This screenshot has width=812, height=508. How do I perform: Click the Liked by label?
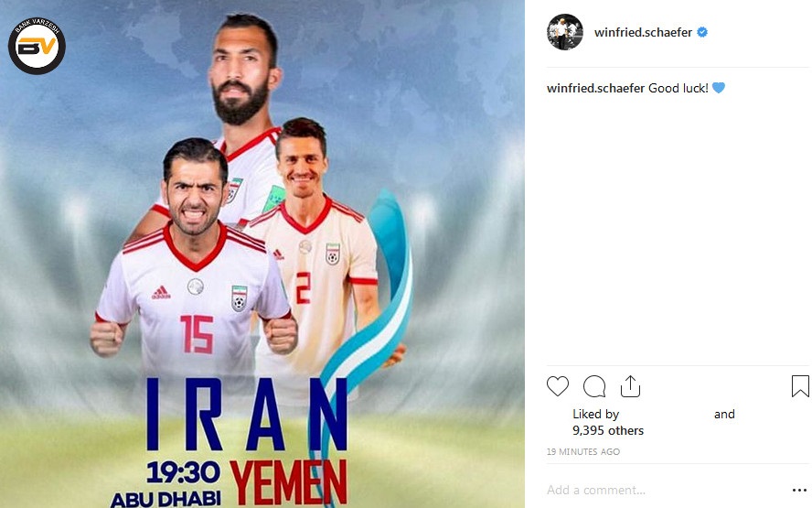pos(595,414)
